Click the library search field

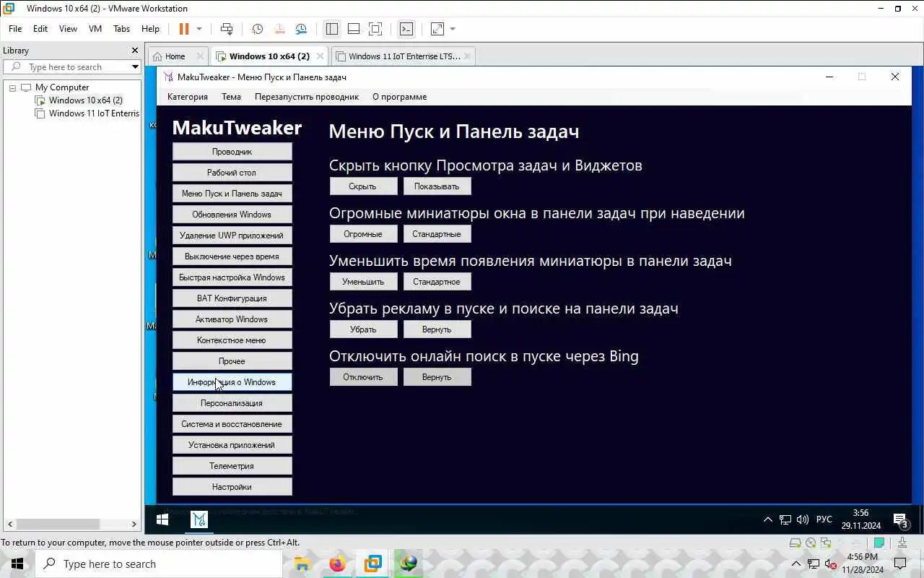click(x=72, y=66)
